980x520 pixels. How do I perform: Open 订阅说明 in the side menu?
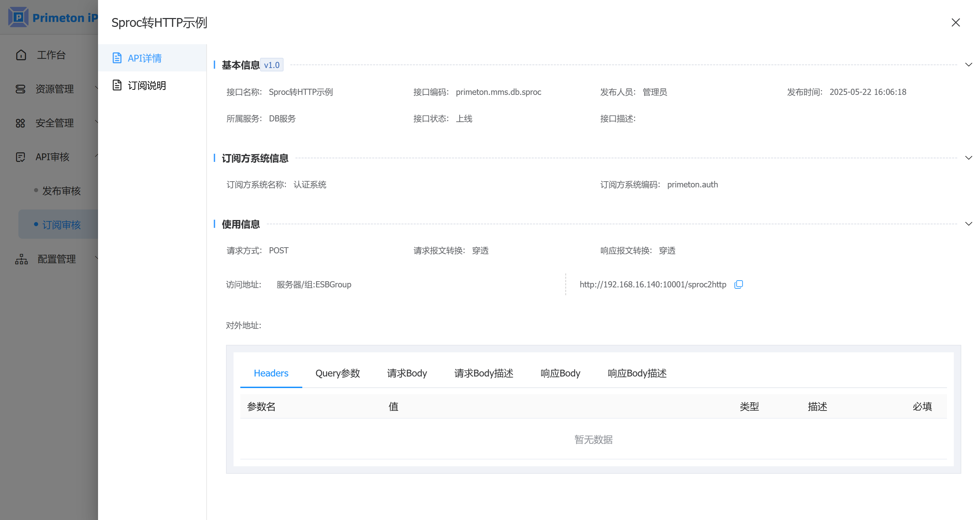click(147, 85)
